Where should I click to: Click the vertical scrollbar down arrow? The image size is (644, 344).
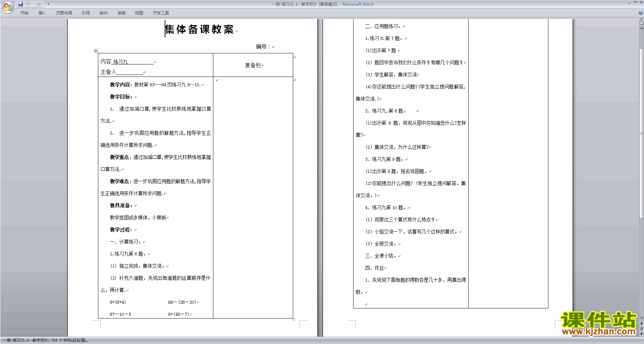[x=642, y=318]
